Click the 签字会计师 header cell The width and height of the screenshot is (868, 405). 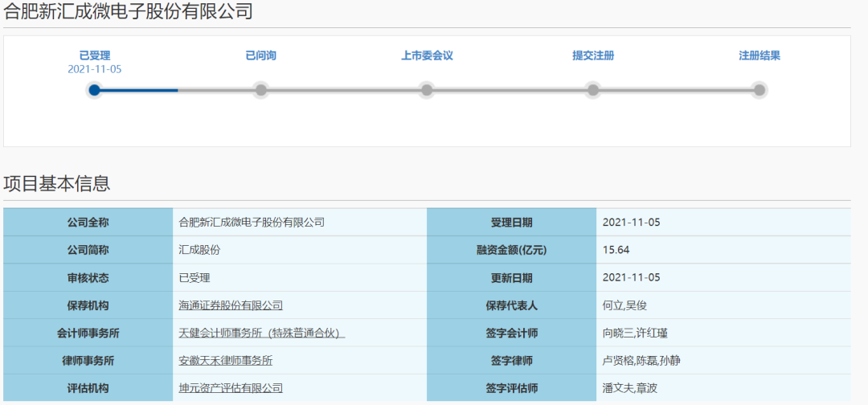[511, 333]
